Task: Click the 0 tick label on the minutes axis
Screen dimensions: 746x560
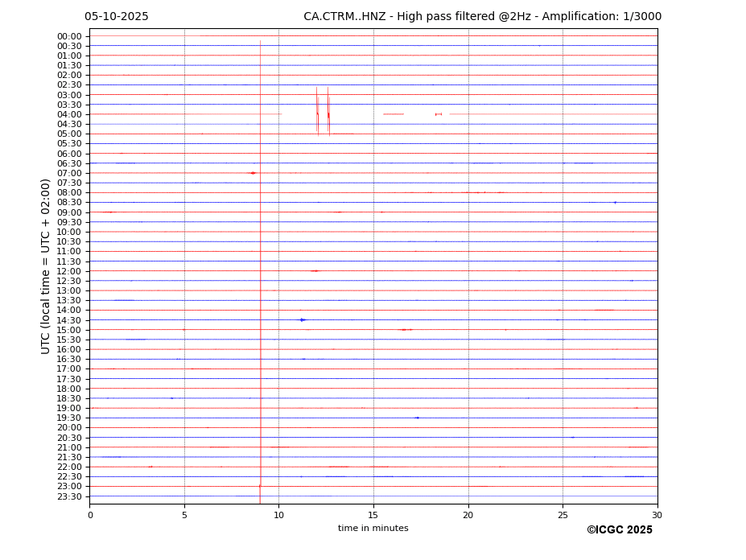Action: click(90, 515)
